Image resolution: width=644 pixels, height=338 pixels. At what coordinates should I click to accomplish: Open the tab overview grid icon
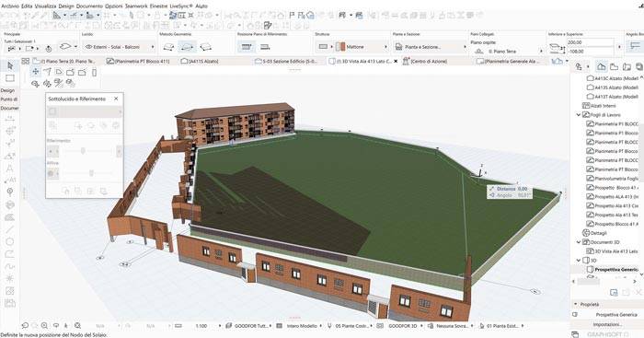(26, 61)
